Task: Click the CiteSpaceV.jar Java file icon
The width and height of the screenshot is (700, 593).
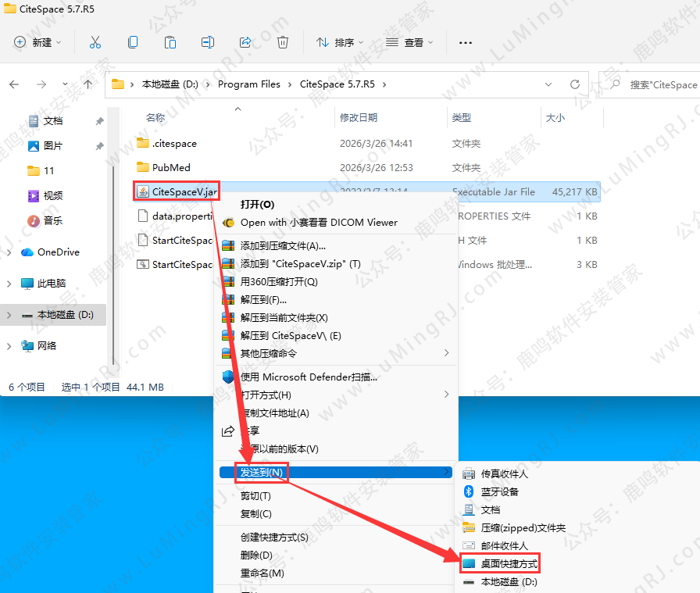Action: click(142, 192)
